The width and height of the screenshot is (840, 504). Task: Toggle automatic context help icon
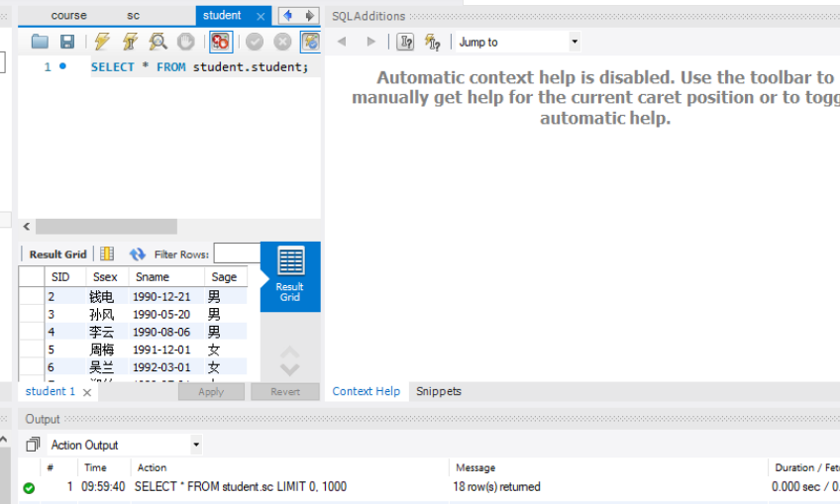(432, 42)
